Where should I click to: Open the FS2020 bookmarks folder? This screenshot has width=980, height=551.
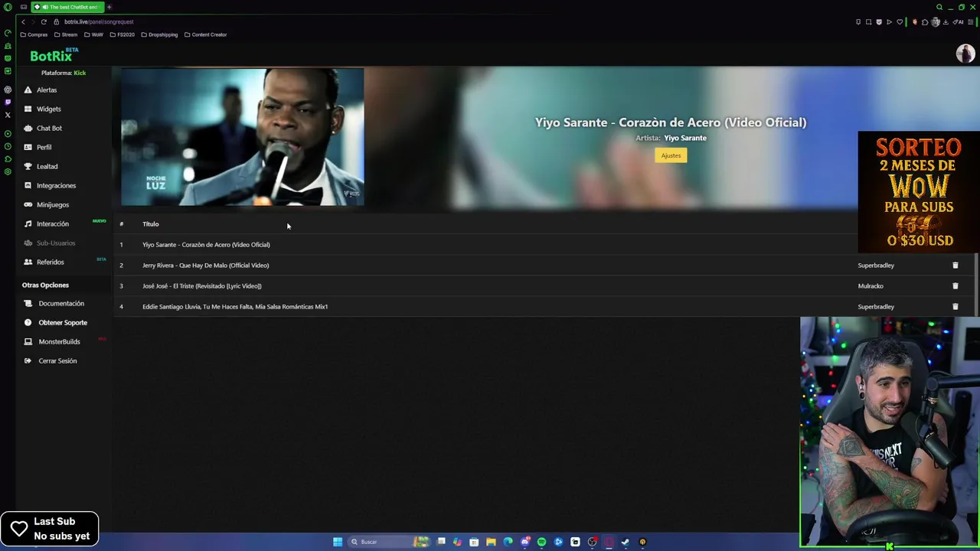(x=122, y=34)
